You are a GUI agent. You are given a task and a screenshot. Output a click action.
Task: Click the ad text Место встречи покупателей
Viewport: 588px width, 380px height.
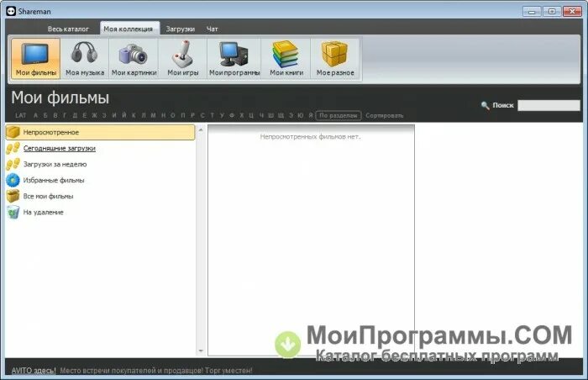tap(156, 370)
